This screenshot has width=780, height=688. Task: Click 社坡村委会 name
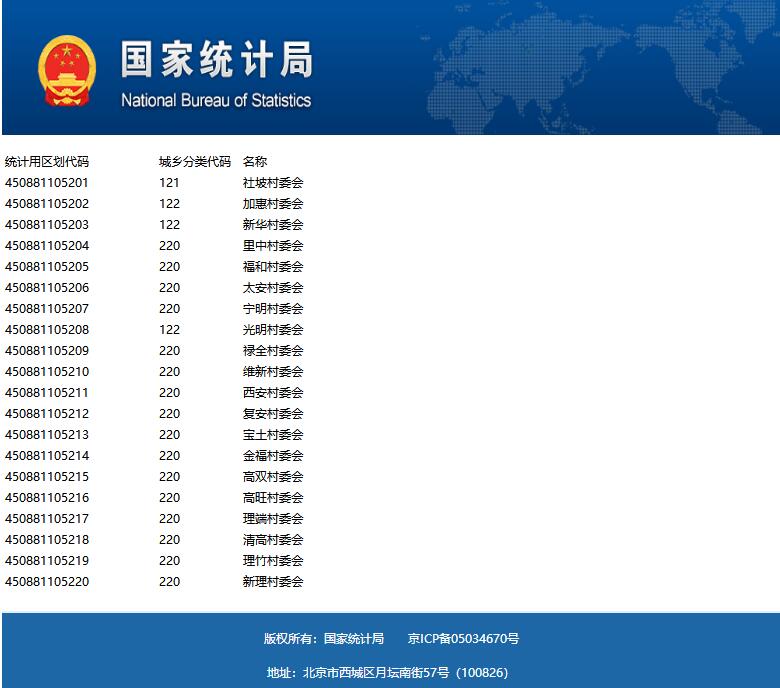click(x=273, y=183)
